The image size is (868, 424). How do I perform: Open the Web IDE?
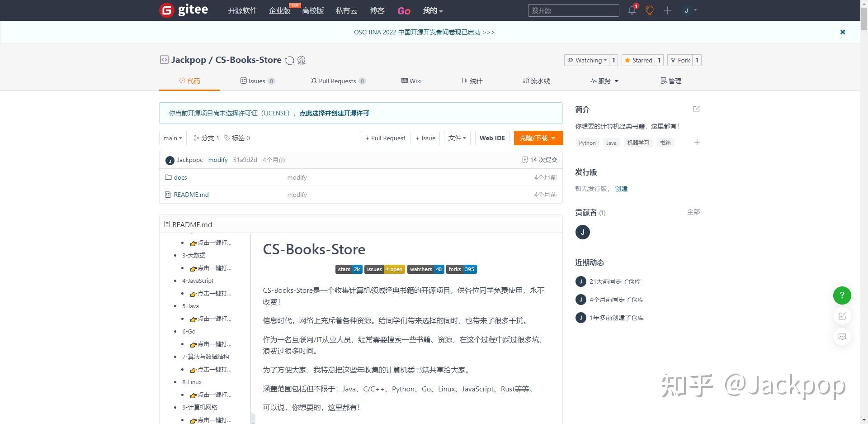492,138
